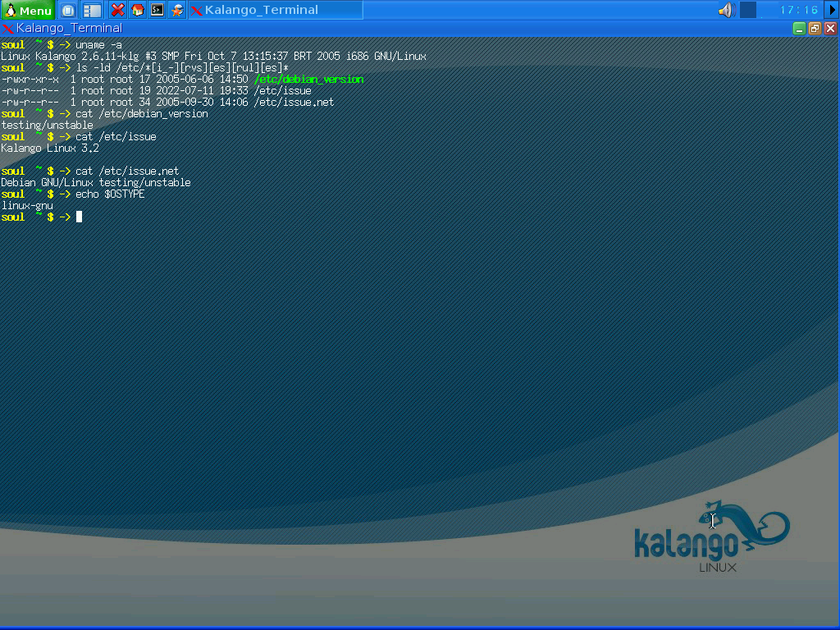Screen dimensions: 840x630
Task: Open the home folder launcher icon
Action: pyautogui.click(x=138, y=10)
